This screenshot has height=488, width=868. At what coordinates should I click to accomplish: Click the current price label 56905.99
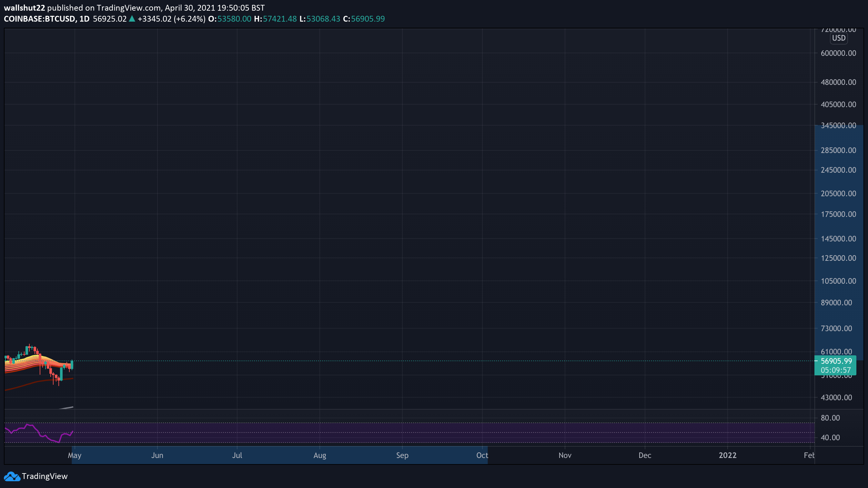click(836, 361)
